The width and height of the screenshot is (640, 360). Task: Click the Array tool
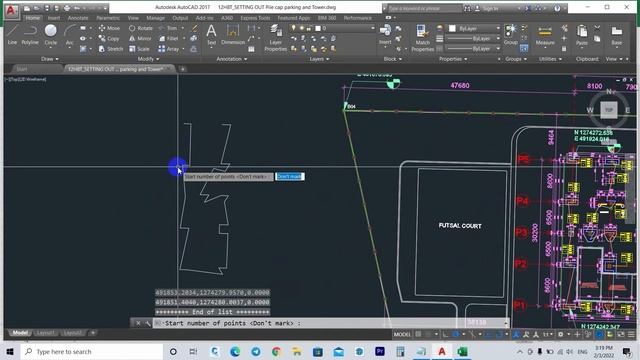(169, 49)
